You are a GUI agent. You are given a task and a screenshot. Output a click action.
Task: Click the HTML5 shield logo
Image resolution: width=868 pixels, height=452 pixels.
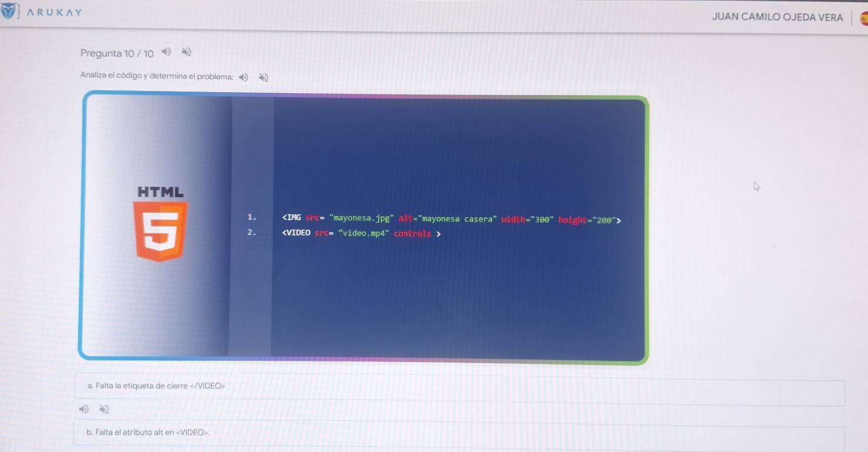click(x=160, y=230)
